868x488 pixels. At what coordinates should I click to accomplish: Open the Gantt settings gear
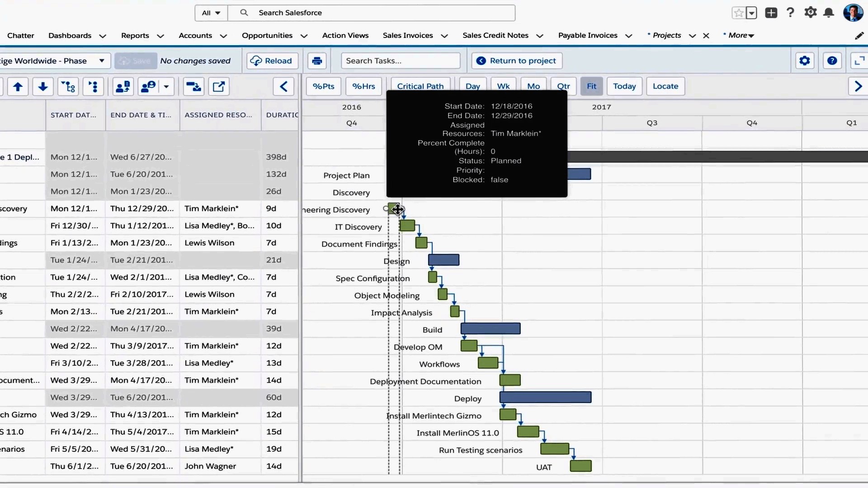coord(804,61)
